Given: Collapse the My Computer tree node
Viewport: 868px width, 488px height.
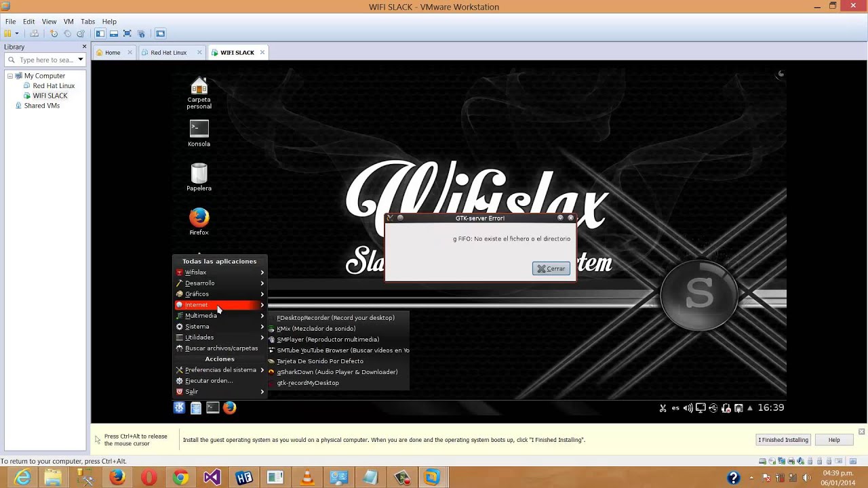Looking at the screenshot, I should [x=10, y=76].
